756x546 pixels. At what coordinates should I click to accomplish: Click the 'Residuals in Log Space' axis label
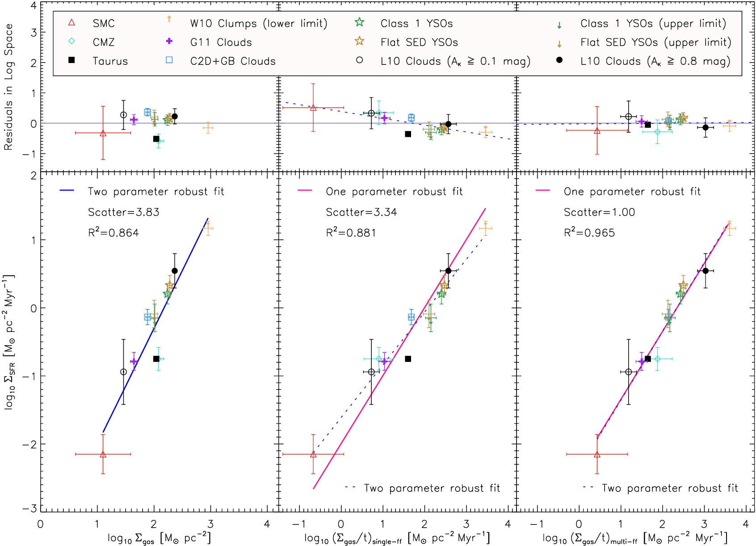[8, 87]
